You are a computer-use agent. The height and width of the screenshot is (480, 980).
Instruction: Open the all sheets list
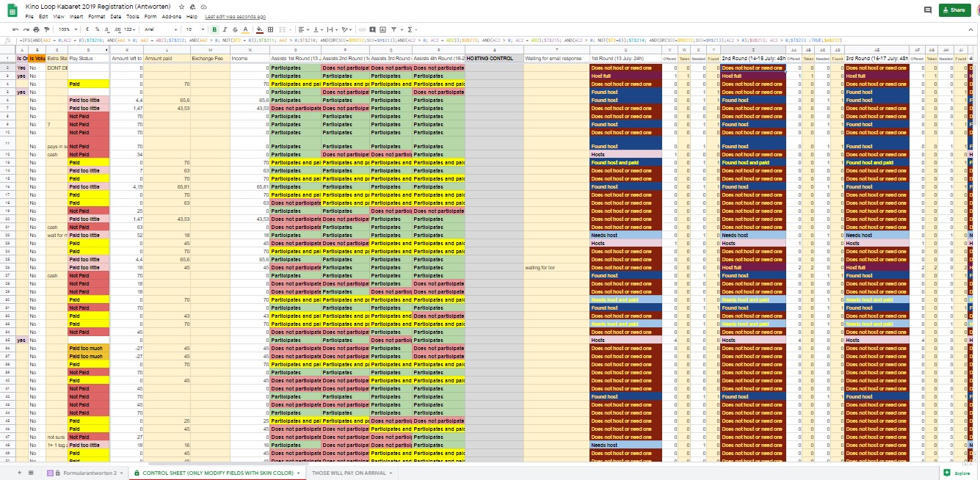32,473
